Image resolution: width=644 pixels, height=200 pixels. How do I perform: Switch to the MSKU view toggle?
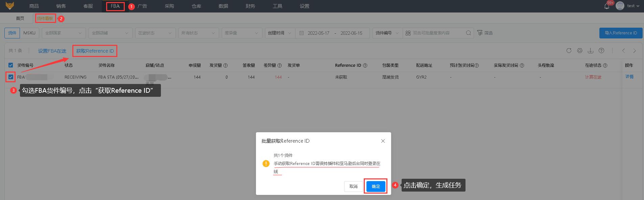[x=29, y=33]
